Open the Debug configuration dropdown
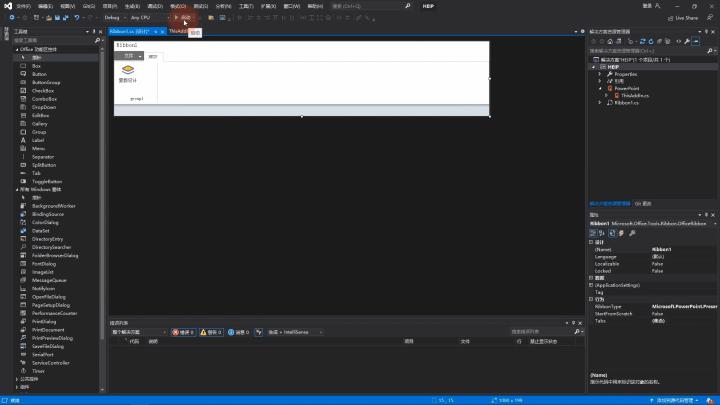Screen dimensions: 720x405 [115, 17]
